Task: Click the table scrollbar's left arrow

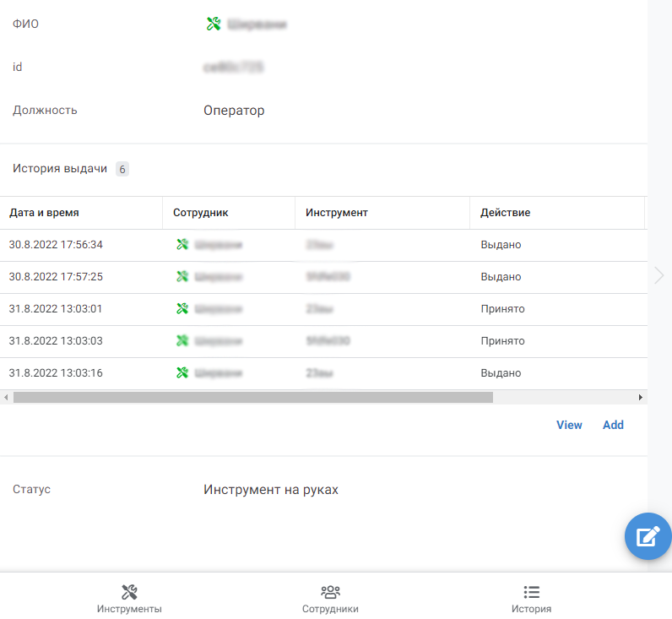Action: pyautogui.click(x=6, y=398)
